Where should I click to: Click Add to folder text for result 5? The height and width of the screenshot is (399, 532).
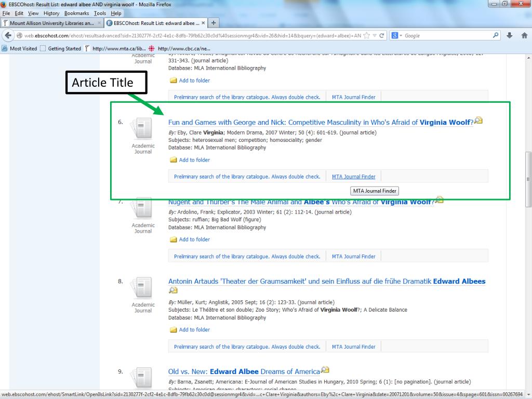click(194, 81)
